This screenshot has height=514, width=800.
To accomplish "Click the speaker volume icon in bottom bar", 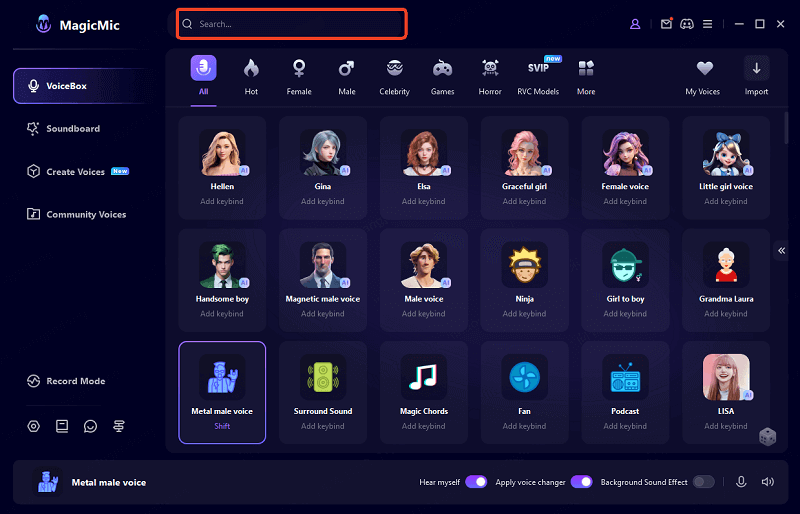I will point(767,482).
